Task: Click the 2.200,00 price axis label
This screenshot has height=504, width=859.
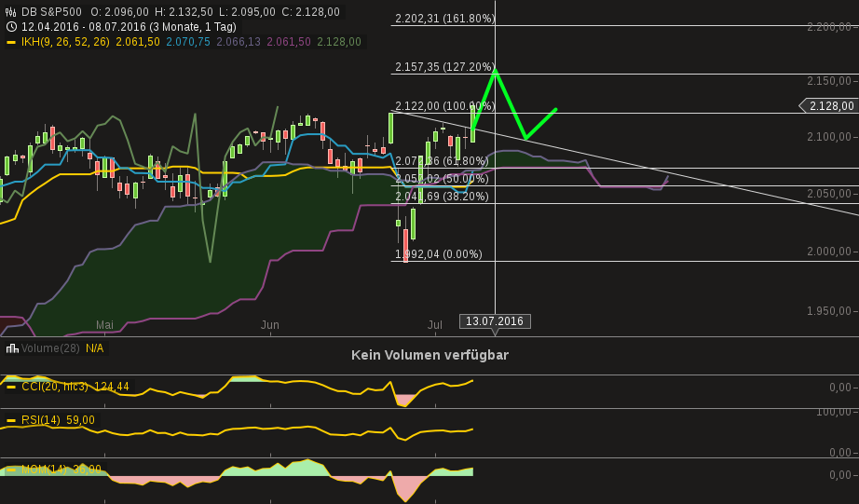Action: point(829,27)
